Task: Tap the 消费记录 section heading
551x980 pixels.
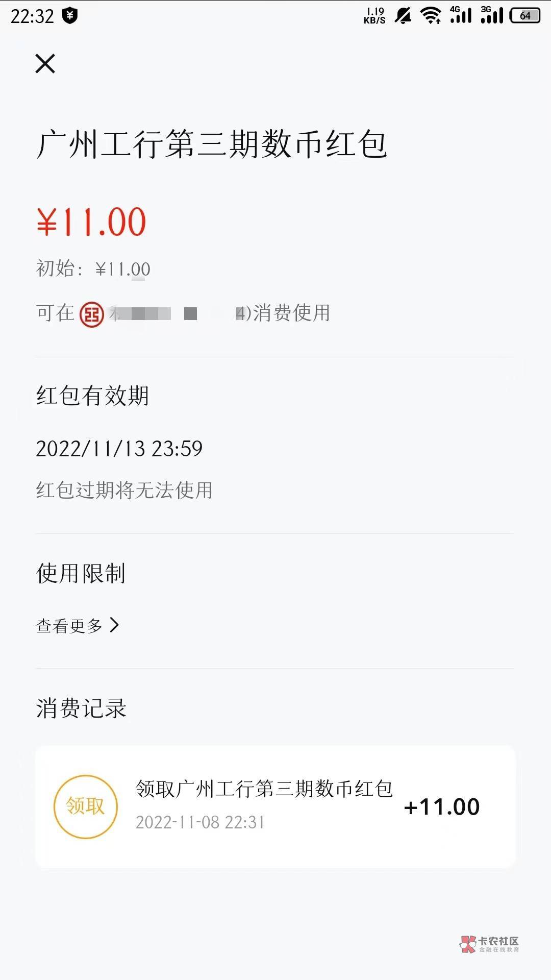Action: (x=81, y=708)
